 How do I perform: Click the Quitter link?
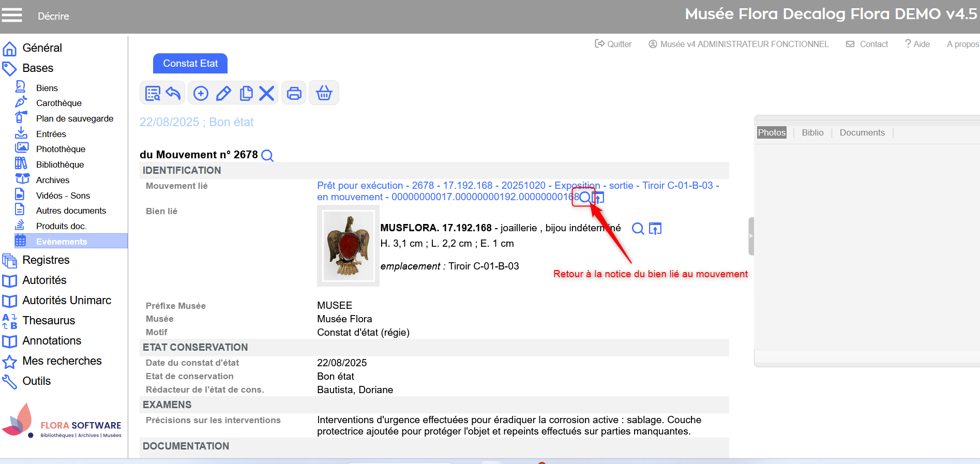(613, 44)
